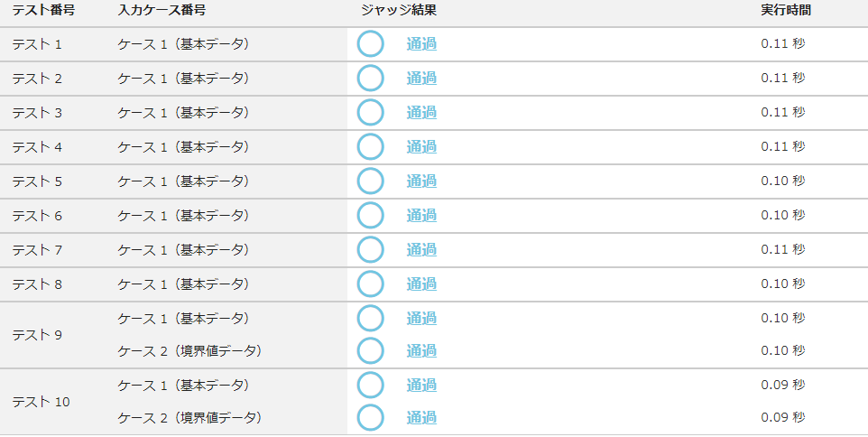Click the 実行時間 column header

click(x=785, y=11)
